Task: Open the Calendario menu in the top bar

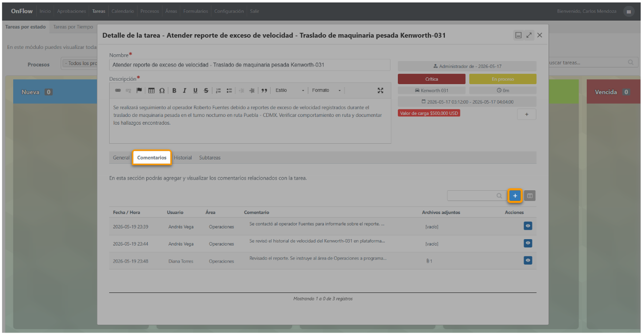Action: coord(122,11)
